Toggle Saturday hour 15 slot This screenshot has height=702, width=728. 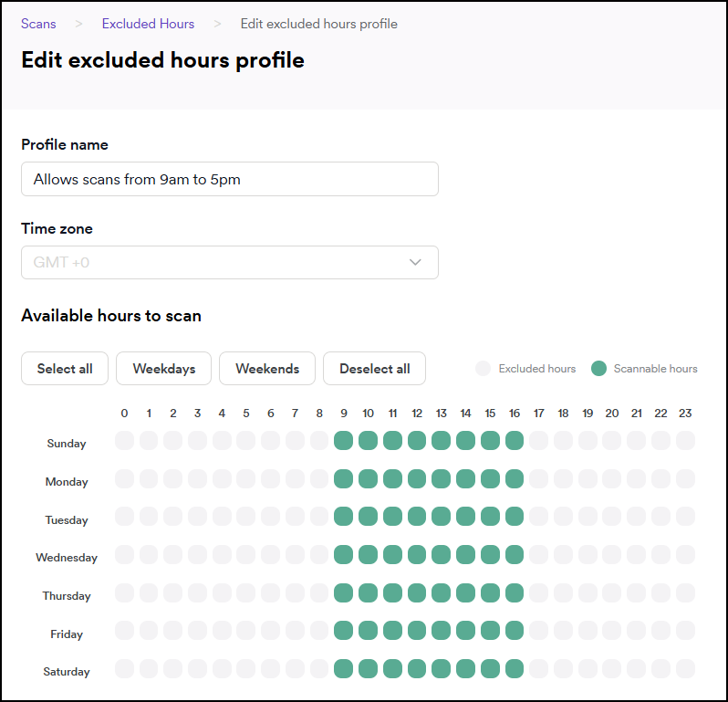490,668
